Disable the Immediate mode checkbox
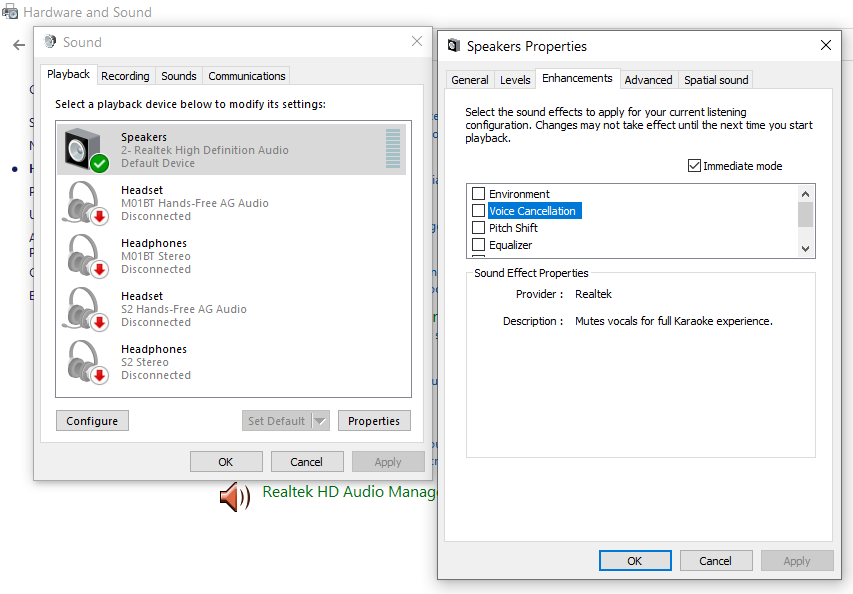The height and width of the screenshot is (594, 853). 695,166
